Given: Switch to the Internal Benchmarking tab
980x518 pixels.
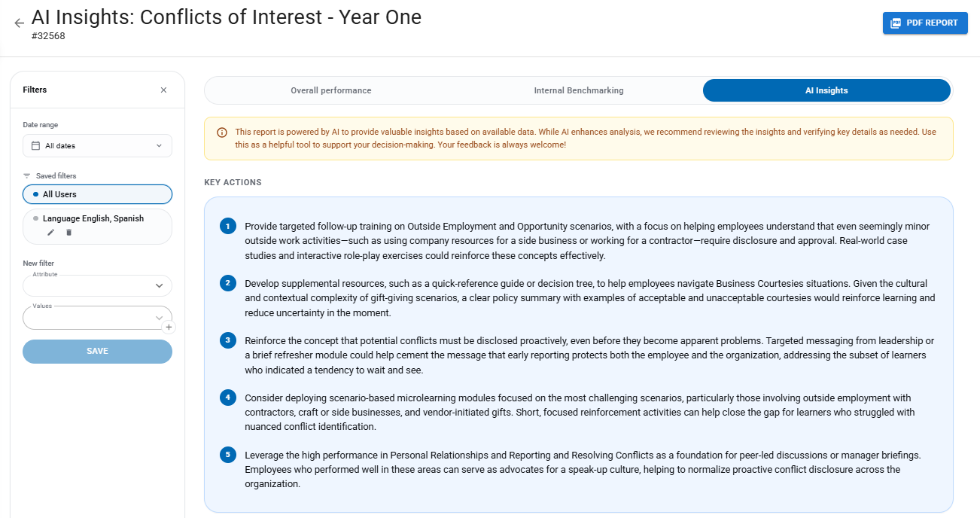Looking at the screenshot, I should click(579, 90).
